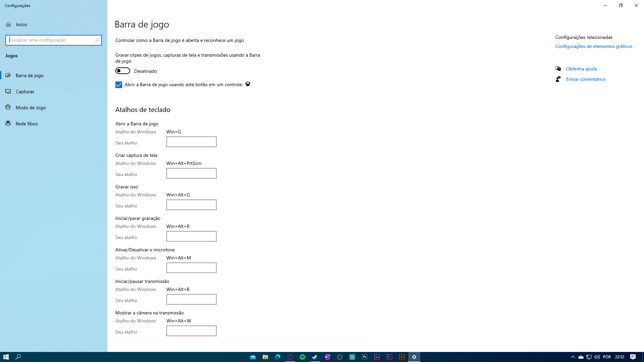Open Steam from the taskbar
Viewport: 644px width, 362px height.
[315, 357]
